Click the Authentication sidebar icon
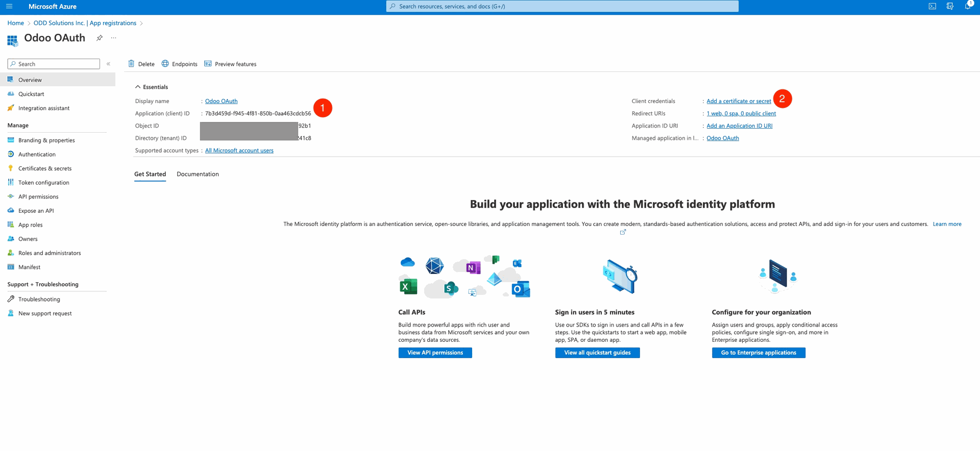This screenshot has height=451, width=980. [11, 154]
